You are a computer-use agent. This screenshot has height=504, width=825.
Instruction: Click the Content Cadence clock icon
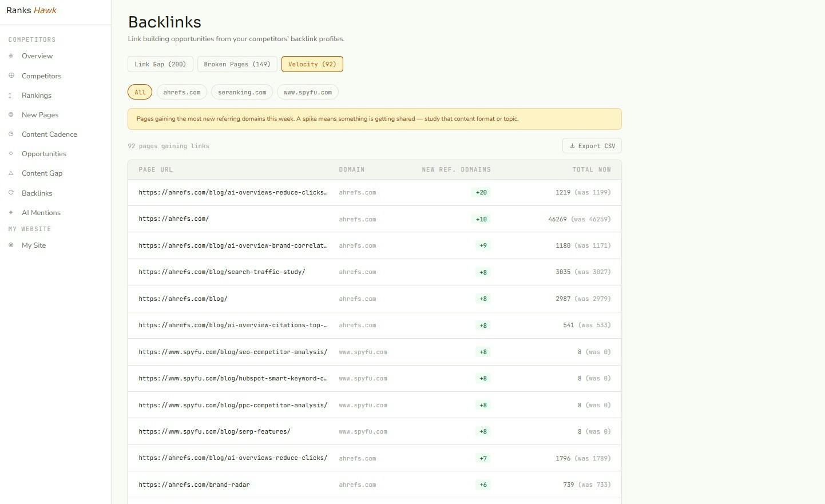click(x=11, y=134)
